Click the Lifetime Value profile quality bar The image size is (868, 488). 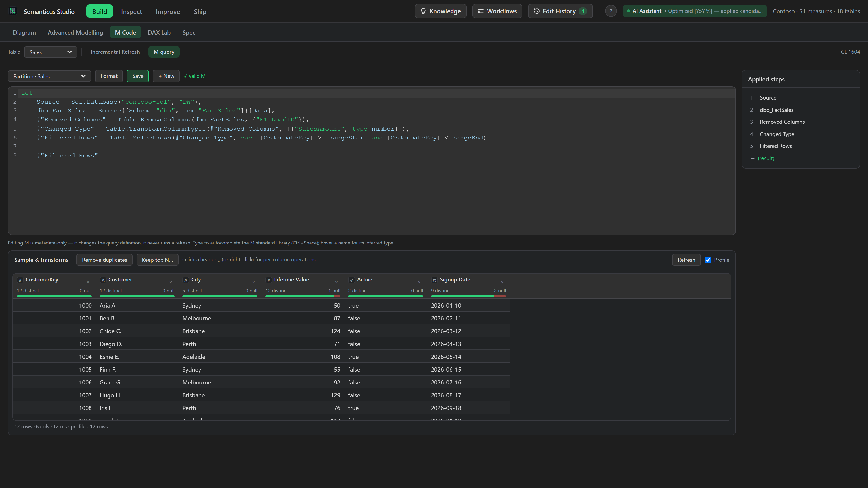click(x=303, y=296)
